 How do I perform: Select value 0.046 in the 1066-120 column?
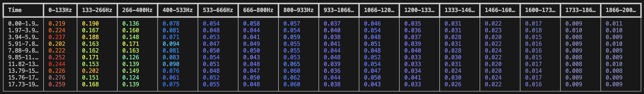372,24
